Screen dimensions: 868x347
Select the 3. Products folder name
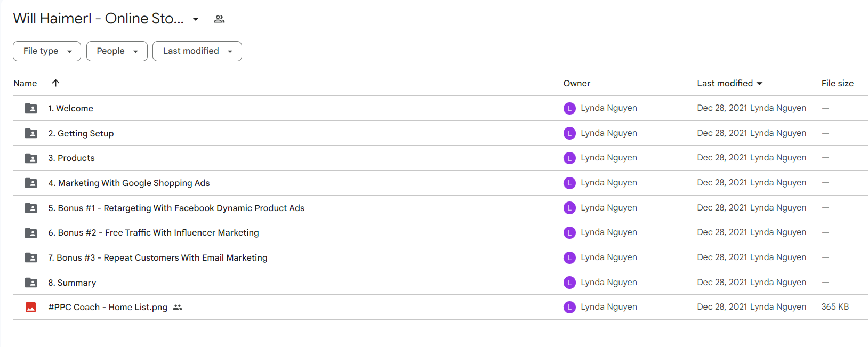point(71,158)
